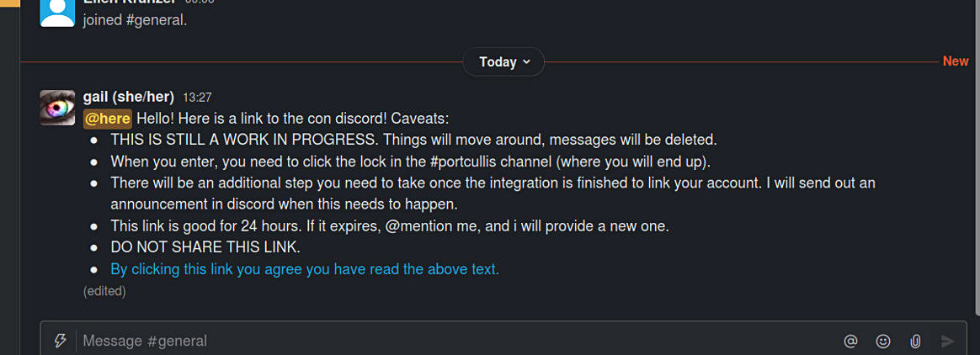Open the Discord invite agreement link
This screenshot has height=355, width=980.
[305, 269]
